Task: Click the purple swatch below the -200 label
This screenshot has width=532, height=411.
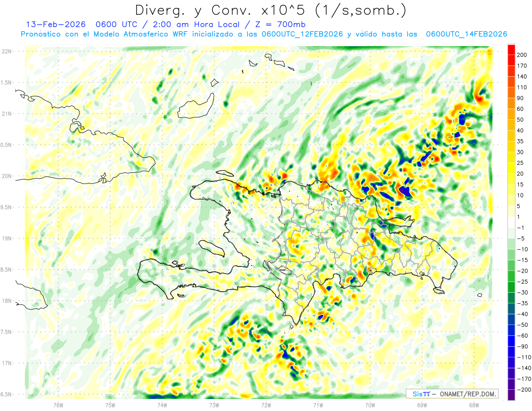Action: click(511, 395)
